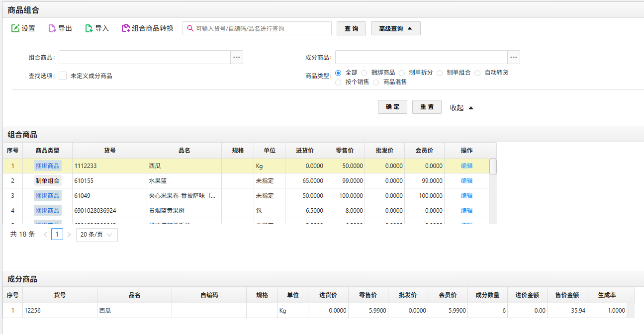644x334 pixels.
Task: Click 会员价 header in 组合商品 table
Action: (x=425, y=151)
